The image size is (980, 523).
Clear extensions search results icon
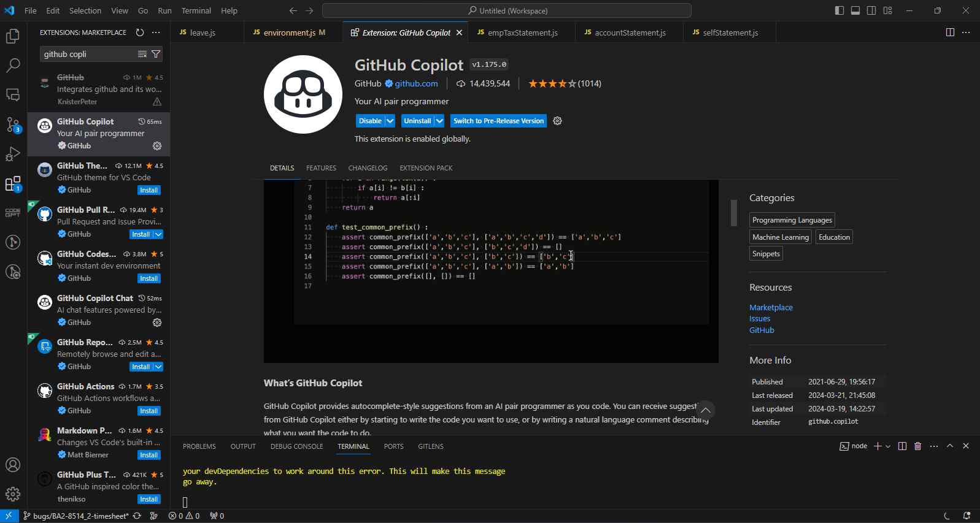[142, 54]
